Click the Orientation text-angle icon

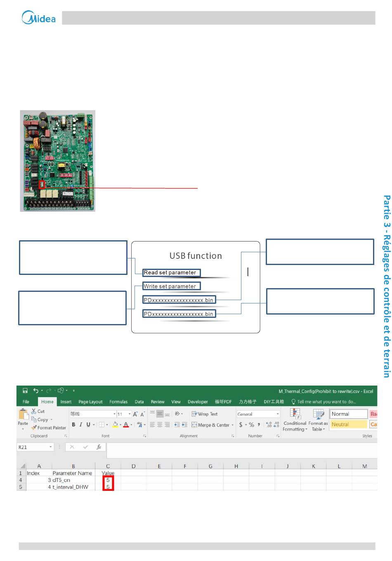(x=177, y=414)
